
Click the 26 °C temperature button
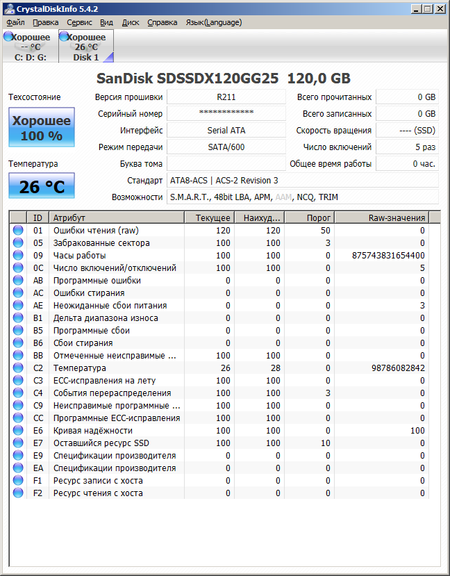tap(42, 186)
